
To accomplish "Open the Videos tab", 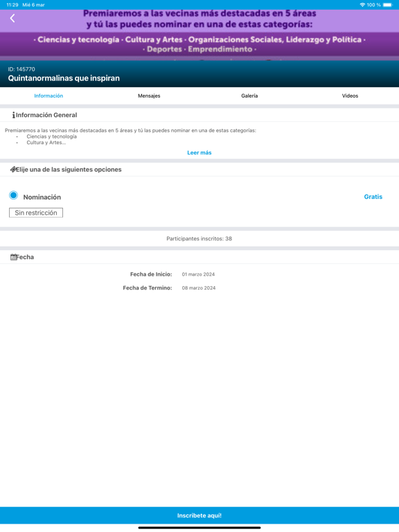I will [350, 96].
